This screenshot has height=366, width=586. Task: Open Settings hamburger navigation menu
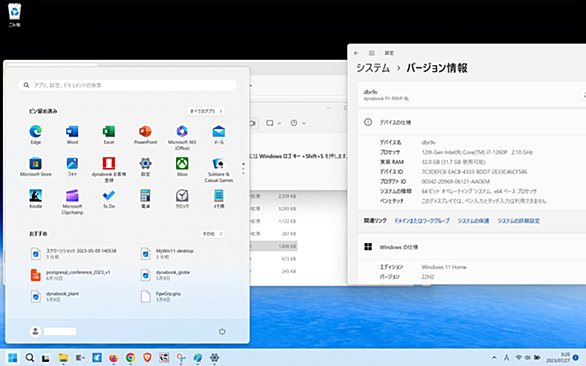[x=371, y=53]
